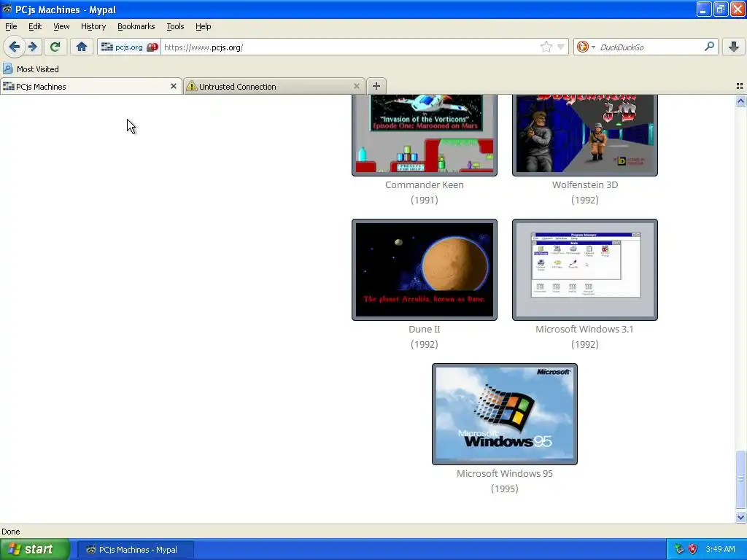Screen dimensions: 747x560
Task: Open the Dune II thumbnail
Action: [425, 270]
